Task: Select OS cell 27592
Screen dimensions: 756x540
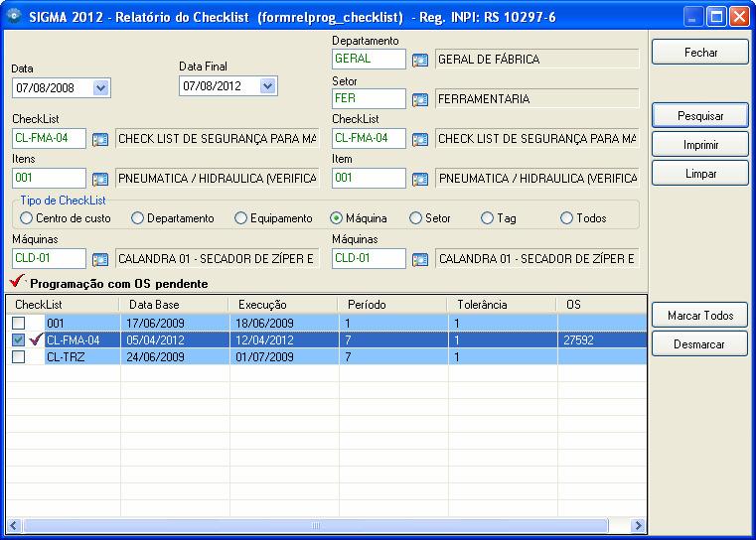Action: coord(602,340)
